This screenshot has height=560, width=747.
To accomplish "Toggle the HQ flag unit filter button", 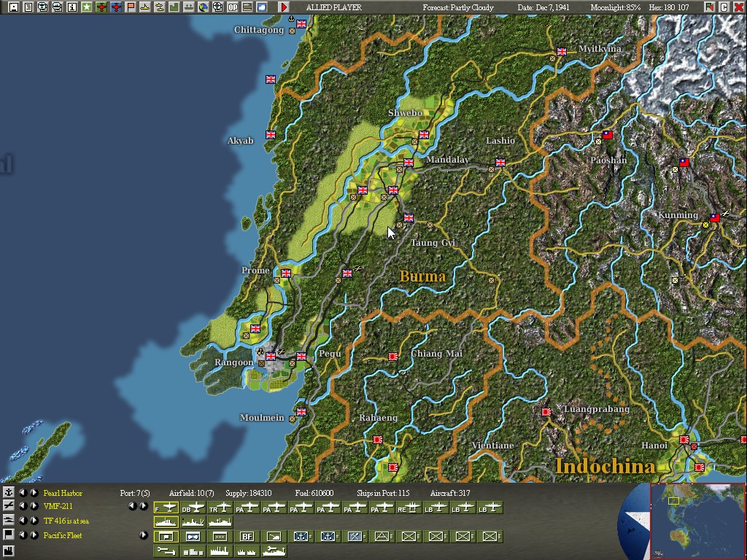I will (166, 537).
